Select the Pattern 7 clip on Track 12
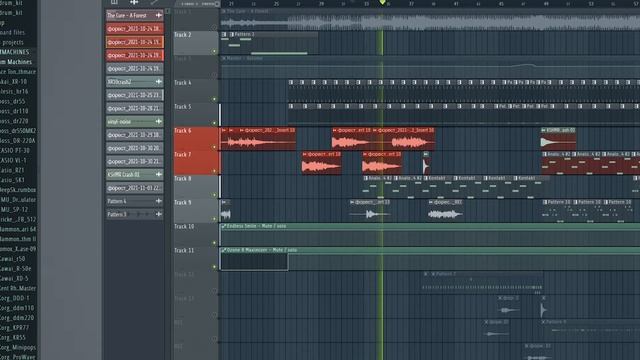The height and width of the screenshot is (360, 640). 487,282
